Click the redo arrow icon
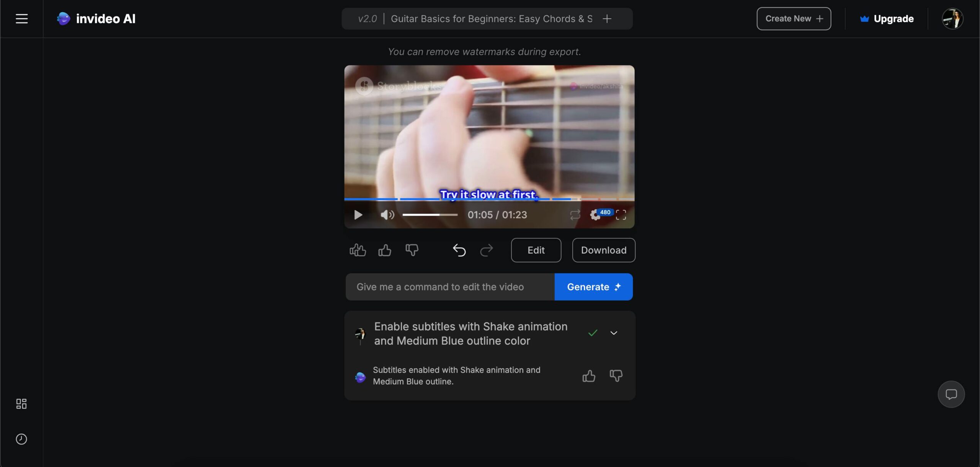This screenshot has width=980, height=467. [487, 250]
